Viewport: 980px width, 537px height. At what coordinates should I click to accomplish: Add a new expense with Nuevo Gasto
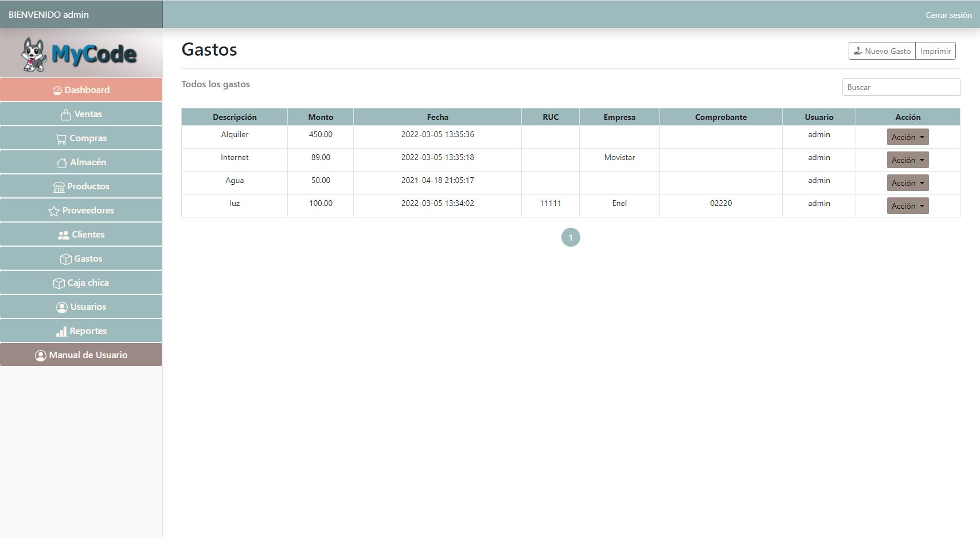(882, 51)
